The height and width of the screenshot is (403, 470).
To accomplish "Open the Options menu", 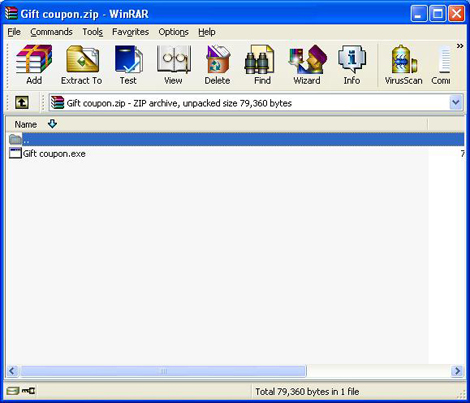I will 173,32.
